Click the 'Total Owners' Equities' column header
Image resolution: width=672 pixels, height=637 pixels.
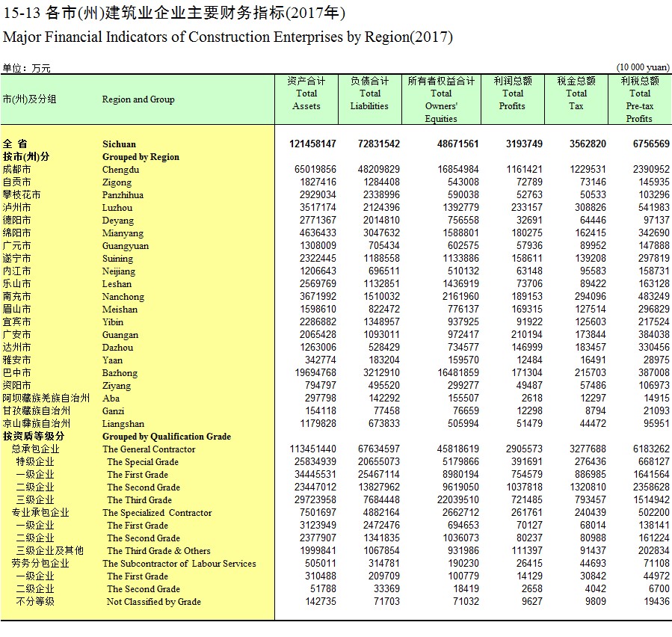click(441, 99)
